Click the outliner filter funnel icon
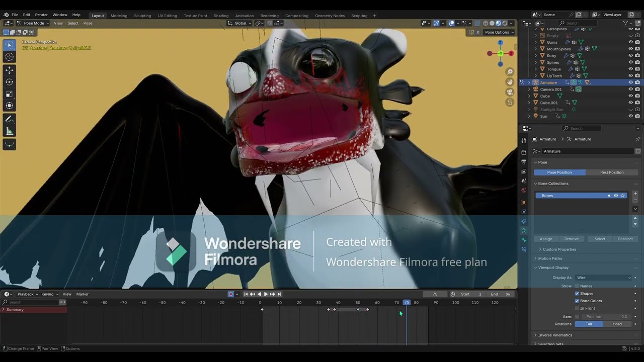The height and width of the screenshot is (362, 644). click(625, 23)
